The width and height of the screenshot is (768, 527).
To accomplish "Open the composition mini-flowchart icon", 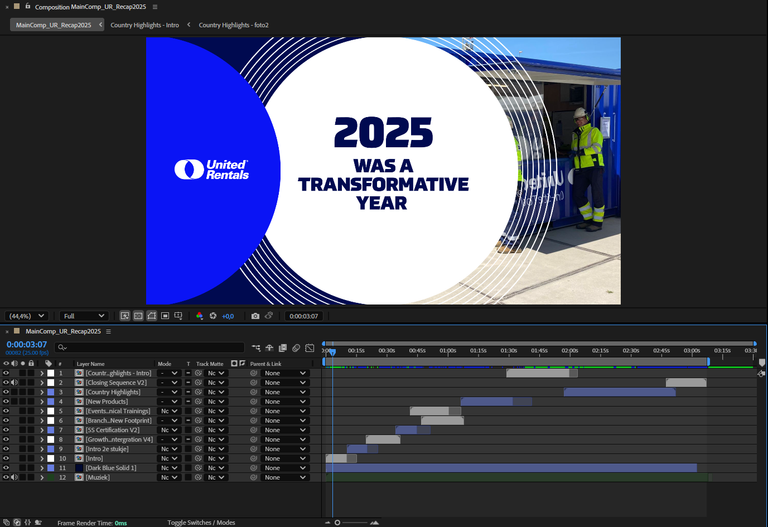I will (256, 347).
